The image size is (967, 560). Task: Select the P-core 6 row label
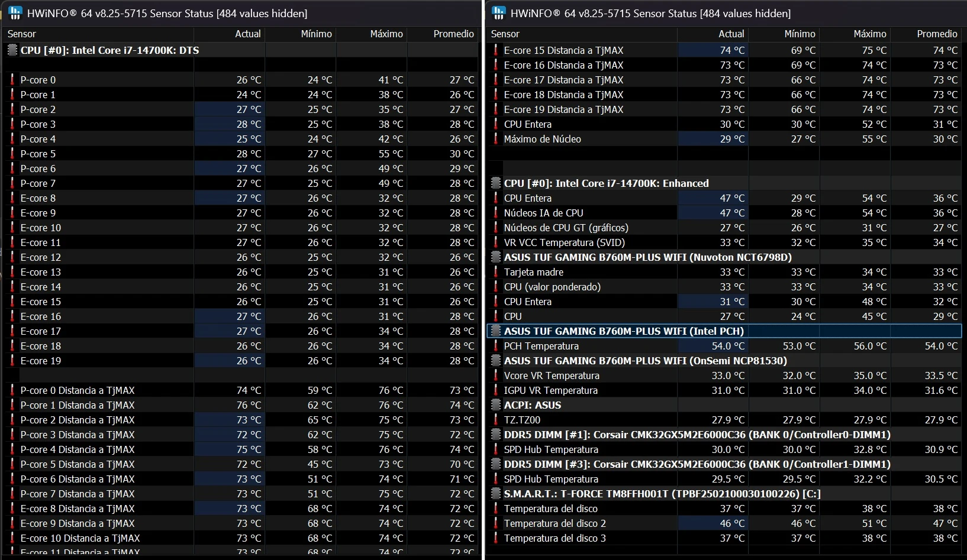click(38, 169)
